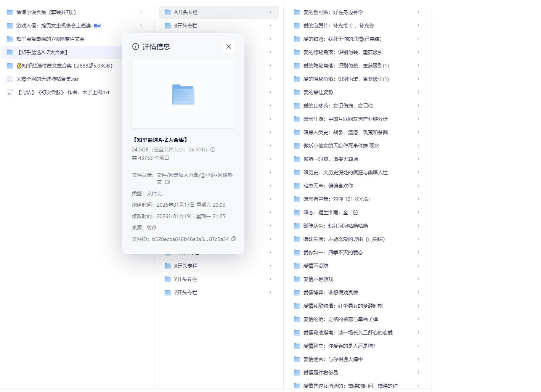Expand the Y开头专栏 chevron arrow
541x392 pixels.
coord(270,279)
